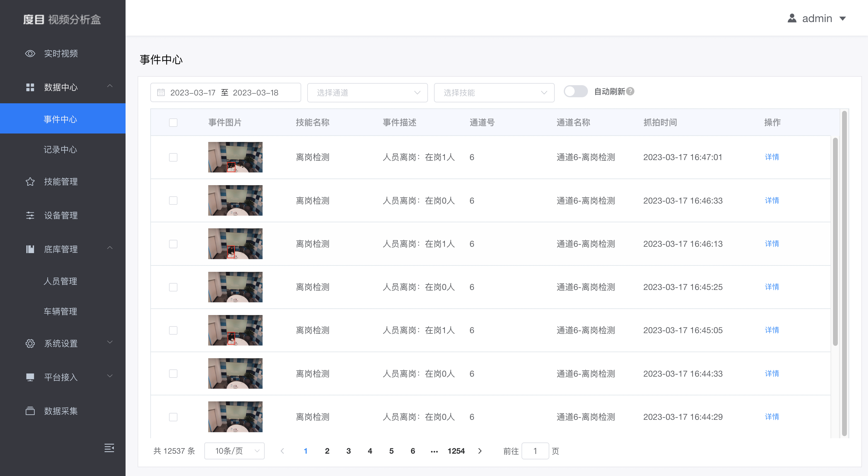Go to the 人员管理 menu item
The height and width of the screenshot is (476, 868).
coord(61,281)
